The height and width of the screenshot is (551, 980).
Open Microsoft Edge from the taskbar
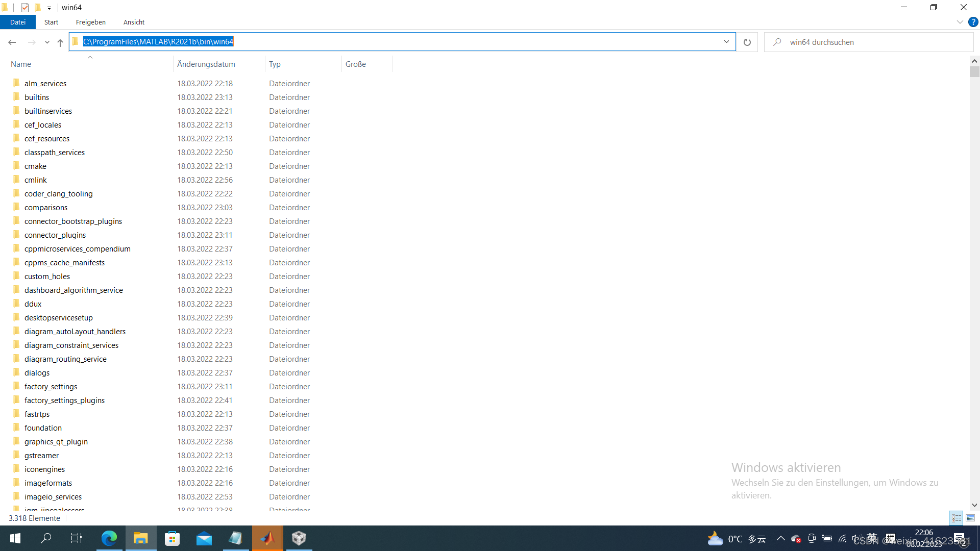(x=109, y=538)
